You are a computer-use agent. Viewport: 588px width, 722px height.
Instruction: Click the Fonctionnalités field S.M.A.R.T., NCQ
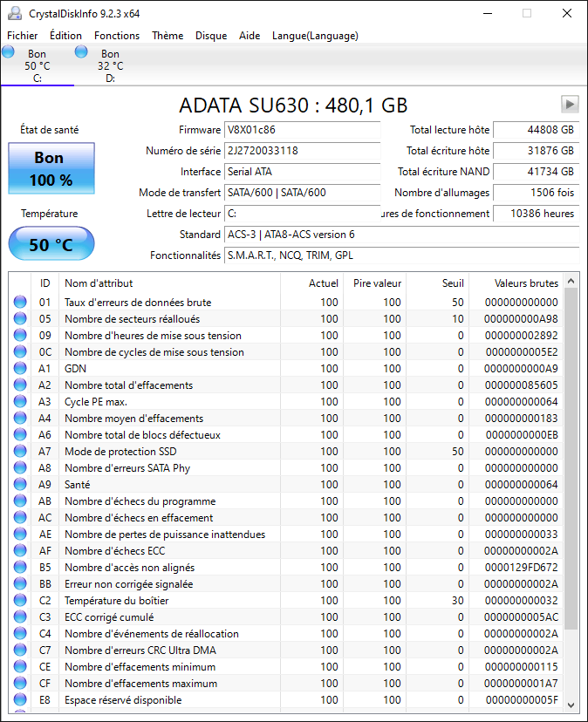(402, 255)
